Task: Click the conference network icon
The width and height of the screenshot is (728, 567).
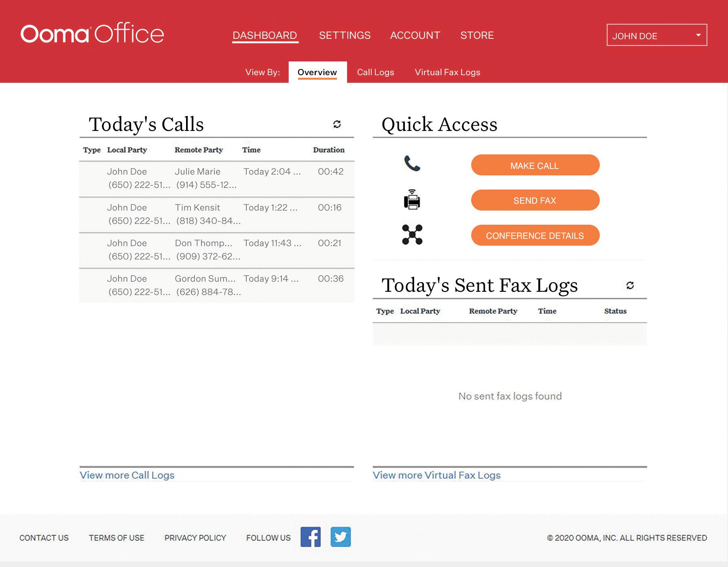Action: [x=412, y=235]
